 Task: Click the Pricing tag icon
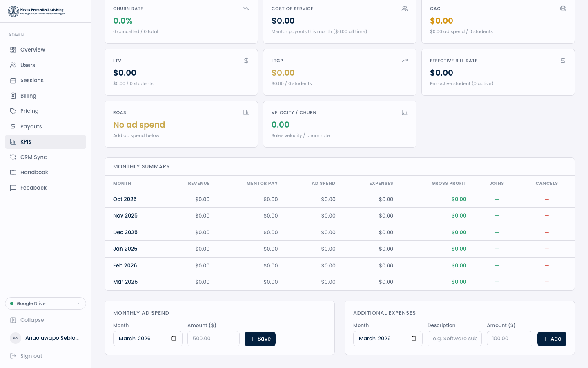pos(13,111)
